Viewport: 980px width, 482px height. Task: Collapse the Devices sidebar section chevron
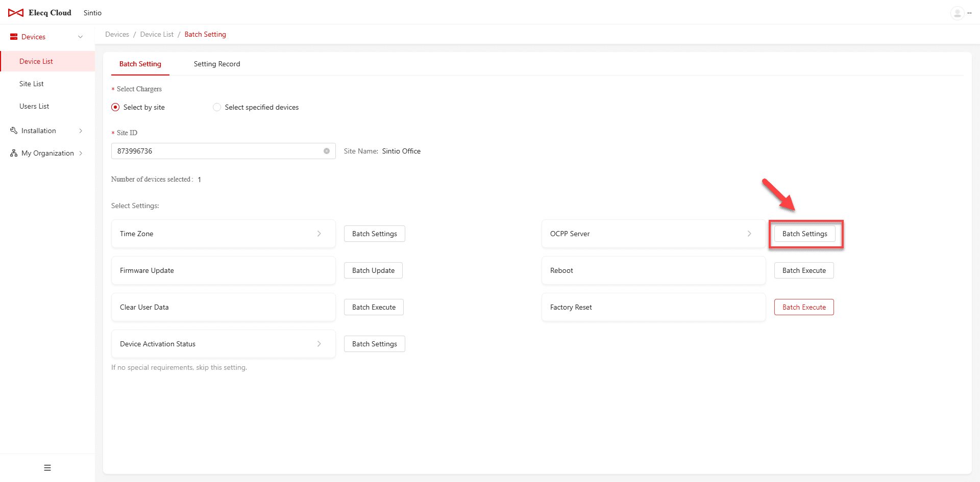coord(80,37)
